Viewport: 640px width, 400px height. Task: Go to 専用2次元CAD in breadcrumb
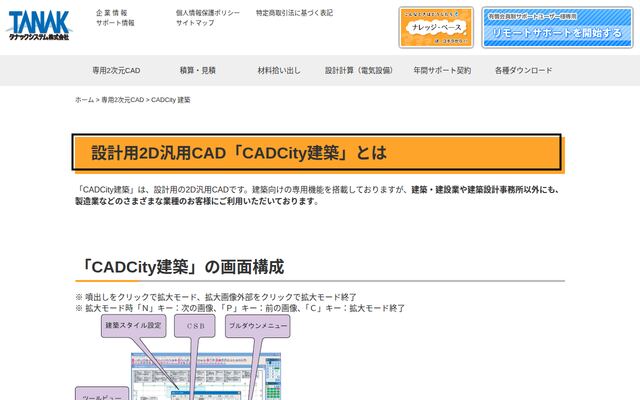(x=122, y=100)
